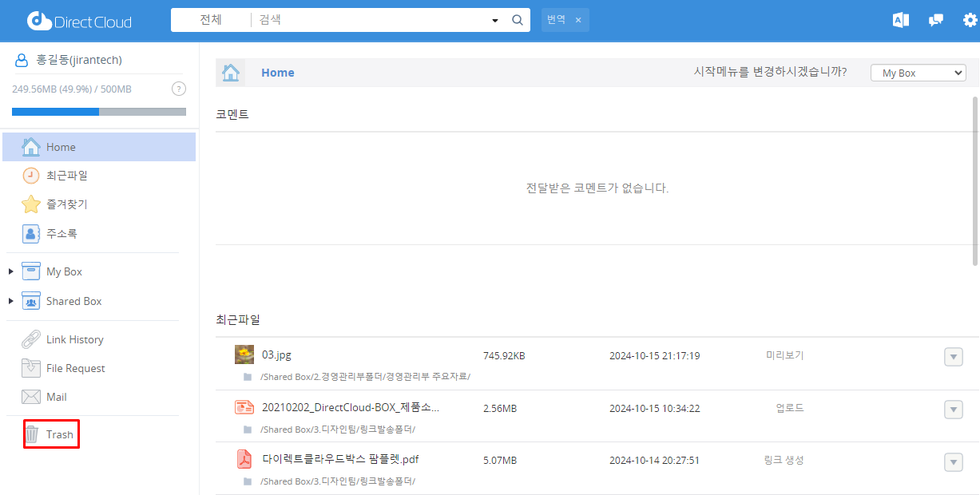Open Mail in the sidebar

tap(56, 397)
